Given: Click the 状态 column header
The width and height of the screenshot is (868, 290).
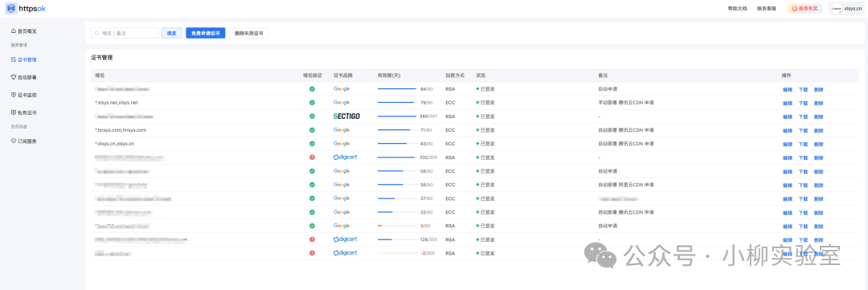Looking at the screenshot, I should (481, 76).
